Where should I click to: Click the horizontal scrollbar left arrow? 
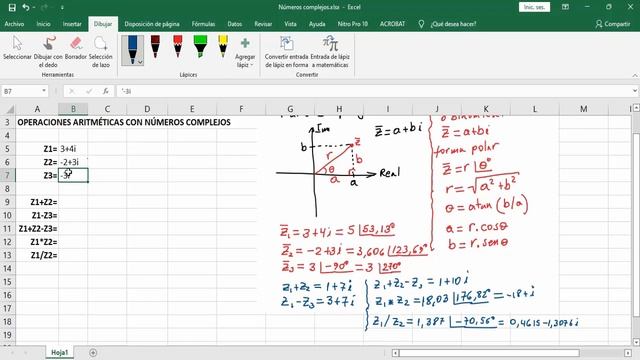[395, 353]
